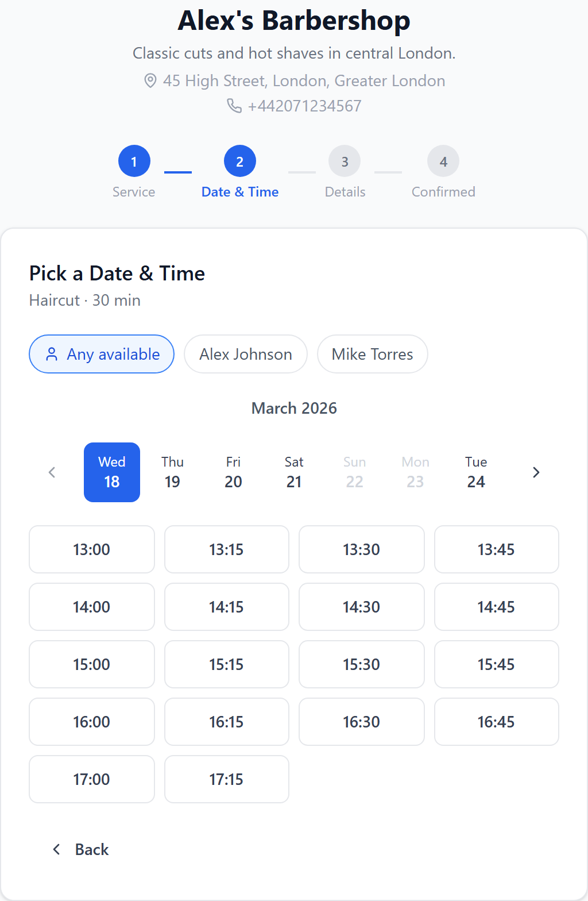Advance to next week with right chevron
The image size is (588, 901).
point(536,472)
